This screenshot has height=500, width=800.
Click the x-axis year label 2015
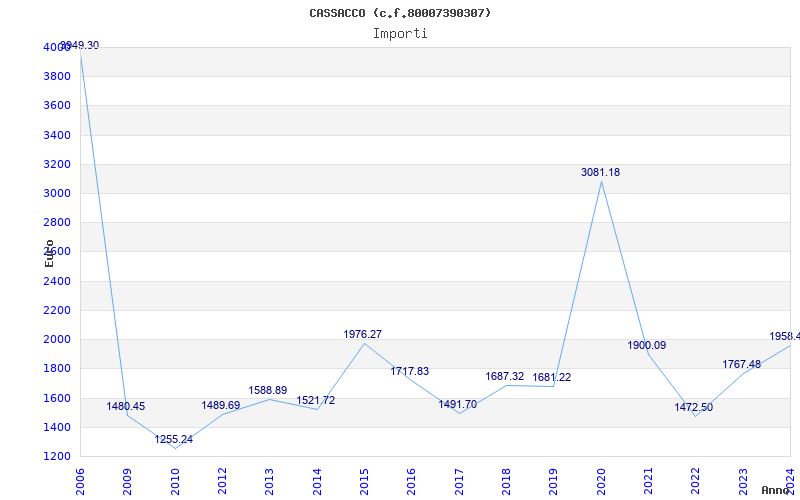pyautogui.click(x=364, y=482)
